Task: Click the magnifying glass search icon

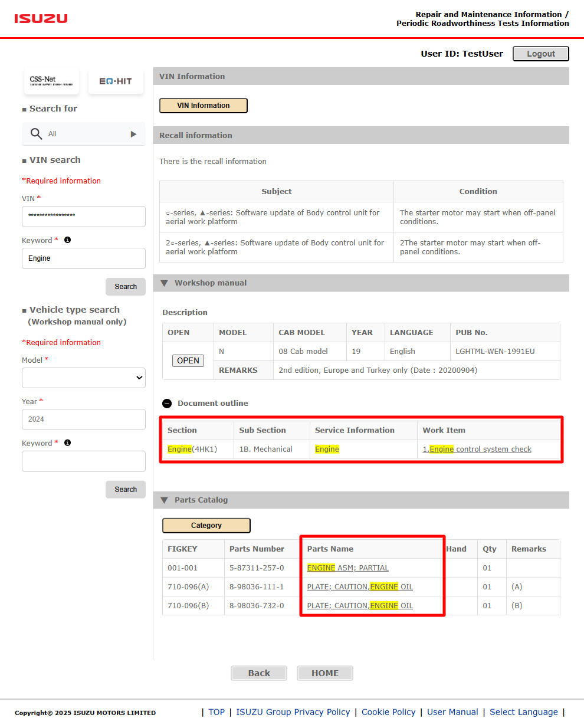Action: (36, 133)
